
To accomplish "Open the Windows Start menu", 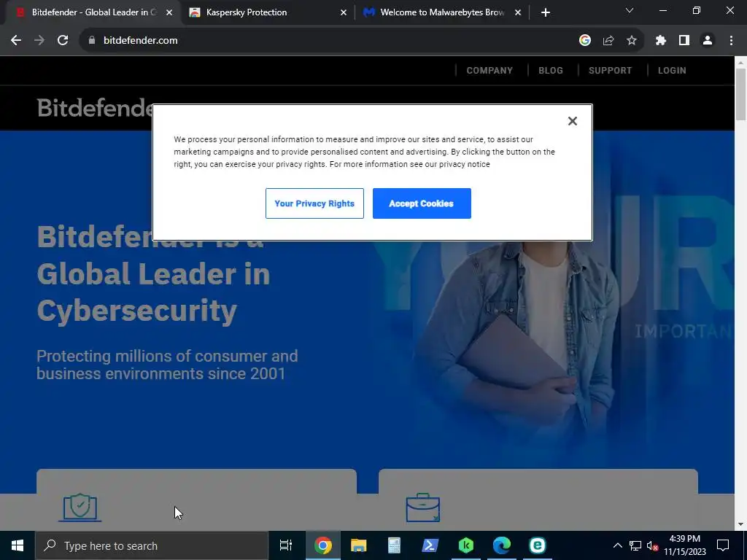I will tap(18, 545).
